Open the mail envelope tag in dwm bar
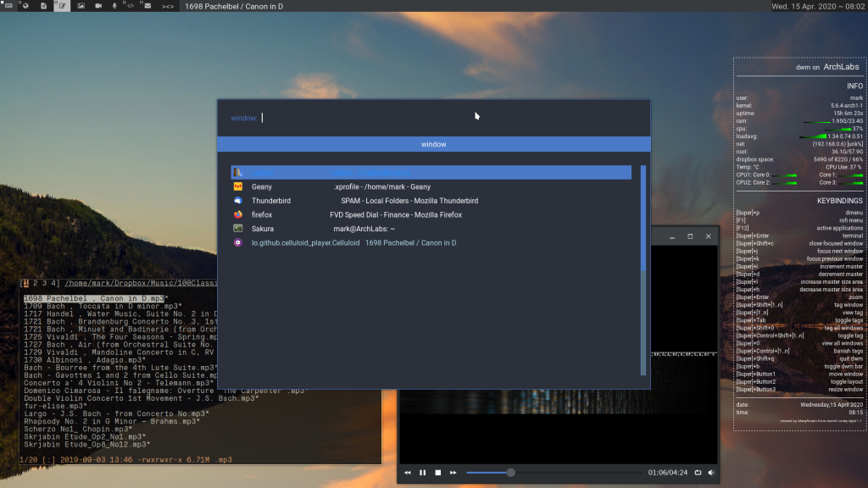 147,6
